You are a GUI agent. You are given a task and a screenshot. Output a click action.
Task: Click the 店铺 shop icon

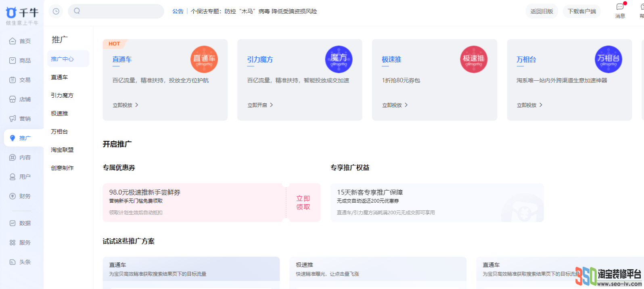[x=13, y=99]
